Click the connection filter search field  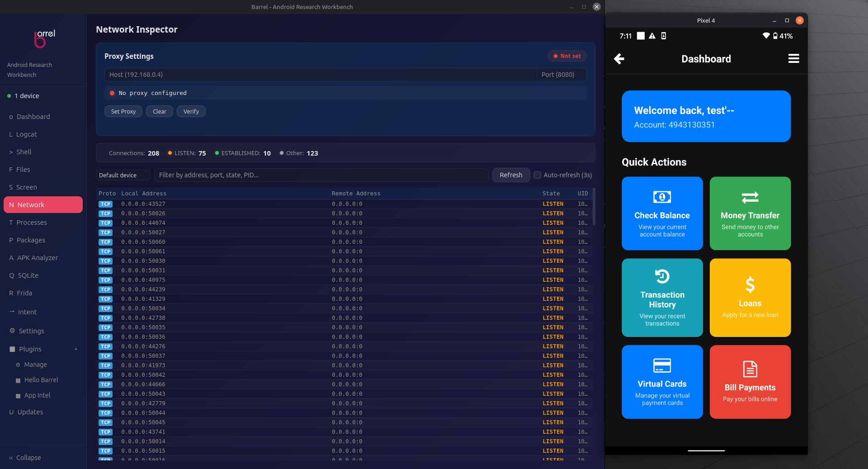click(x=321, y=175)
